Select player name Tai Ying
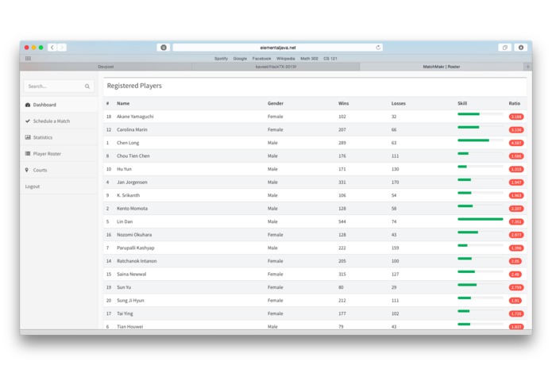Screen dimensions: 552x392 [x=125, y=313]
